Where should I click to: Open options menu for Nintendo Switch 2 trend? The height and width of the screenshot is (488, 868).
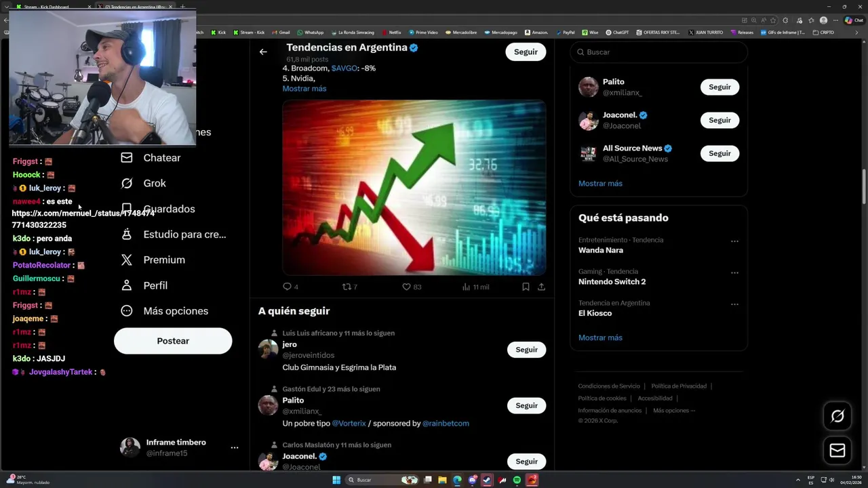point(734,273)
